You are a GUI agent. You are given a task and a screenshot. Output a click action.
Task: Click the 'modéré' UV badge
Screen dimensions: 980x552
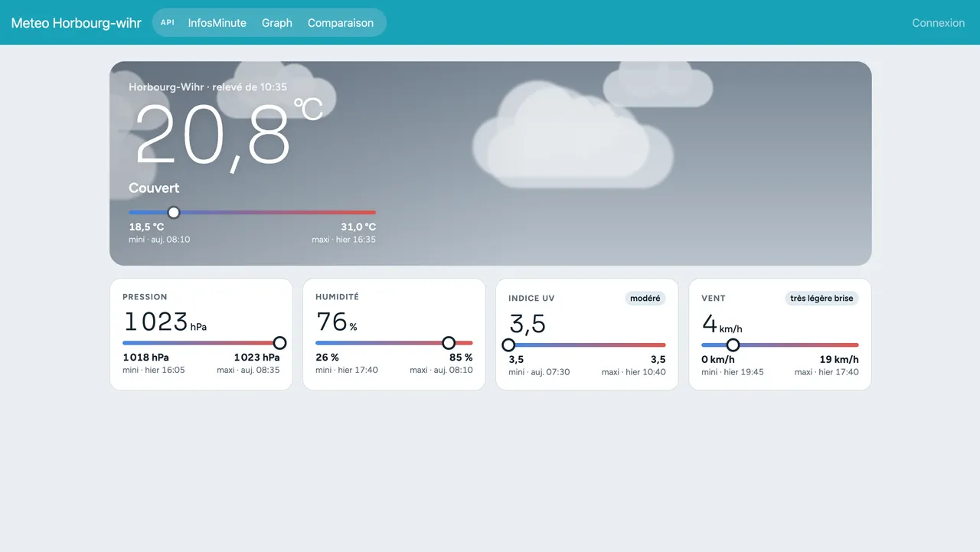(645, 298)
